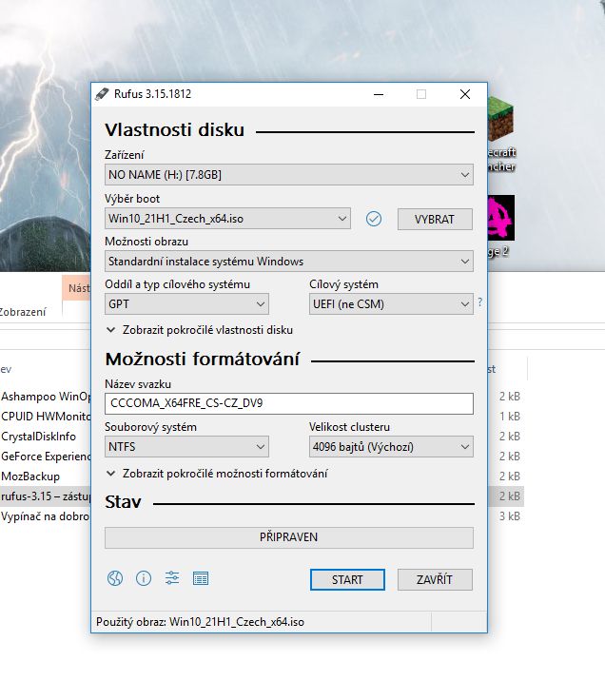Viewport: 605px width, 700px height.
Task: Click the Název svazku text field
Action: (x=289, y=403)
